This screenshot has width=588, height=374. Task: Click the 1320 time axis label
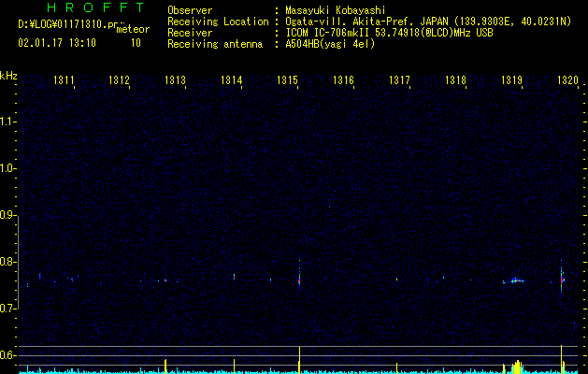pos(567,79)
